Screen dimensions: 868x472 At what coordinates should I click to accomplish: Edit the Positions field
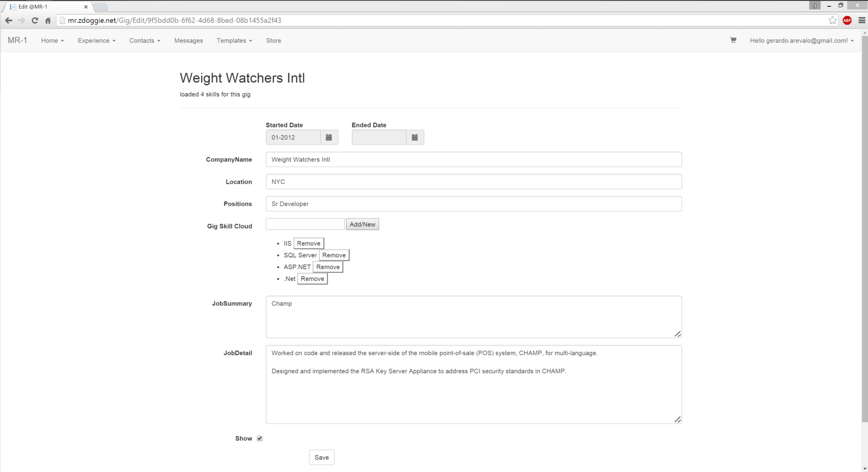click(474, 204)
